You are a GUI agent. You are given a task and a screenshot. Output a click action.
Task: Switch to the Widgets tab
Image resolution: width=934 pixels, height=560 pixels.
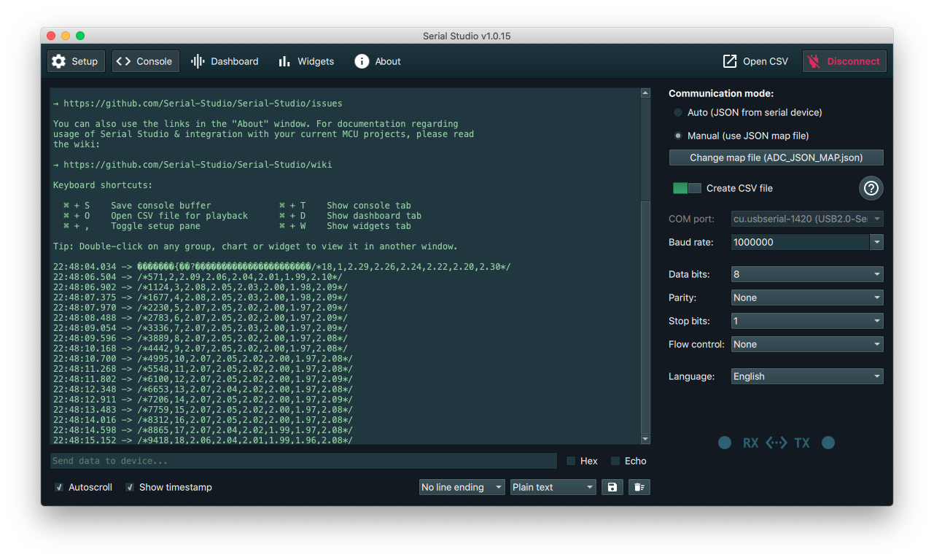click(x=306, y=61)
